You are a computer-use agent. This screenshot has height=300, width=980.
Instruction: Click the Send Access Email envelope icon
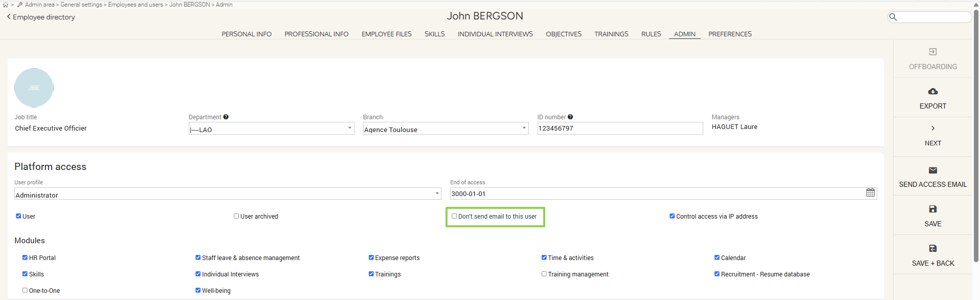(x=932, y=170)
